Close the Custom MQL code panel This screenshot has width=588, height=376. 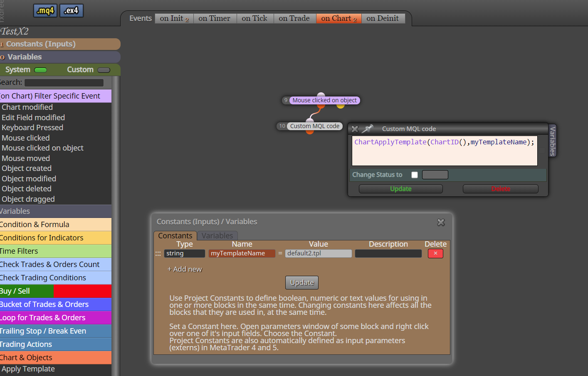tap(355, 129)
